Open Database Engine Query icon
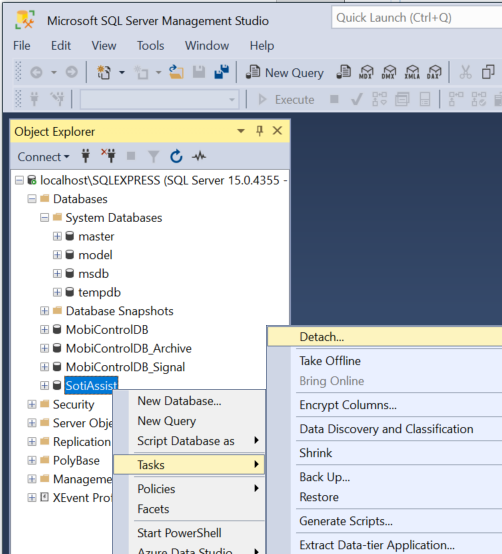The width and height of the screenshot is (502, 554). (x=343, y=72)
